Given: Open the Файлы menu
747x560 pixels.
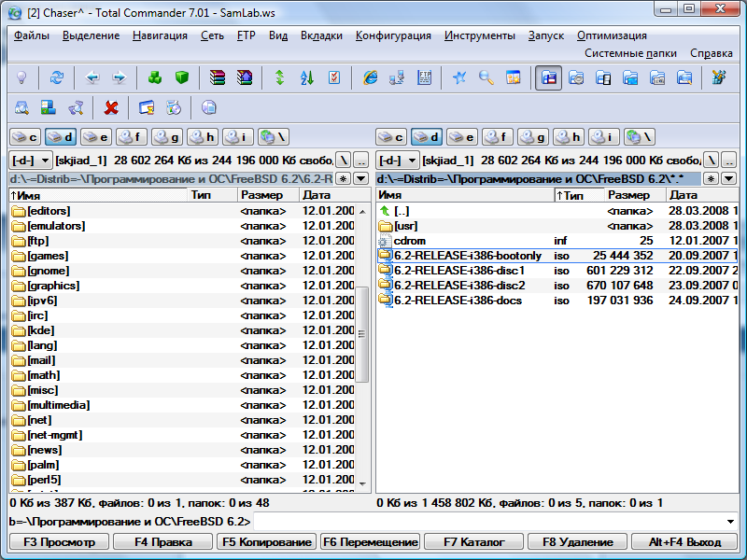Looking at the screenshot, I should [x=32, y=35].
